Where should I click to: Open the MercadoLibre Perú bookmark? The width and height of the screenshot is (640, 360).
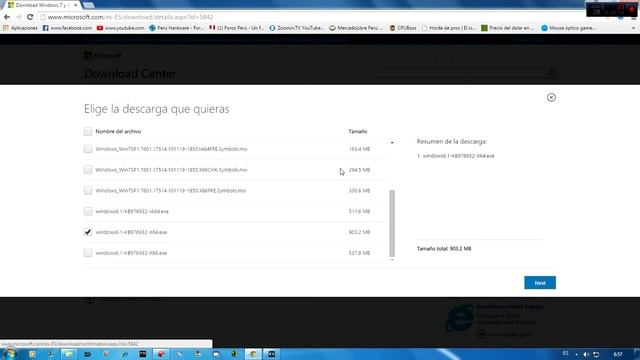click(x=356, y=28)
